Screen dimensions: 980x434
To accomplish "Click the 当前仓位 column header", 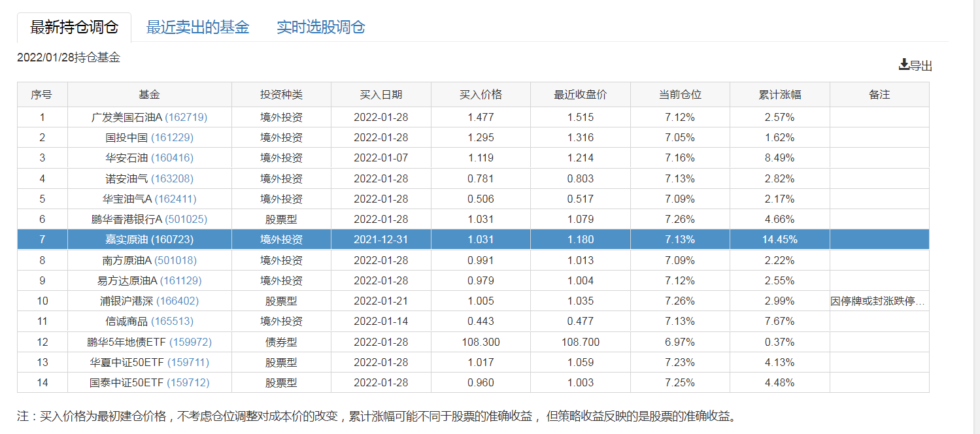I will coord(681,95).
